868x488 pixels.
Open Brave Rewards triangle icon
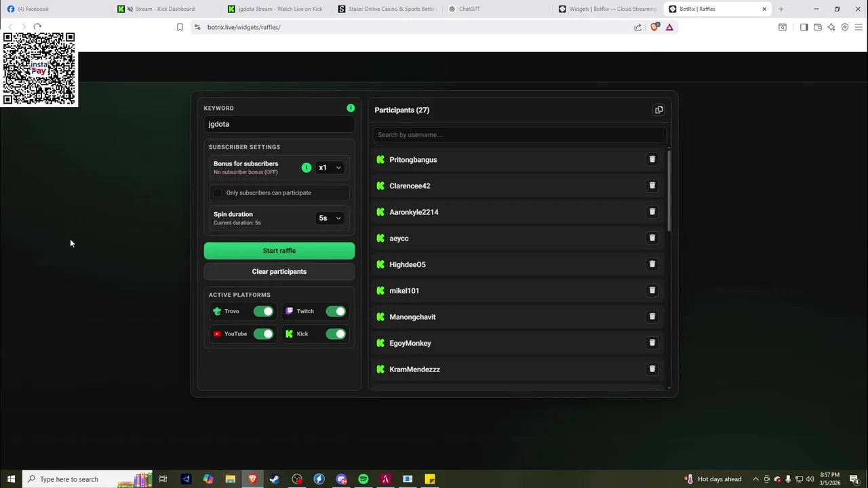click(669, 27)
